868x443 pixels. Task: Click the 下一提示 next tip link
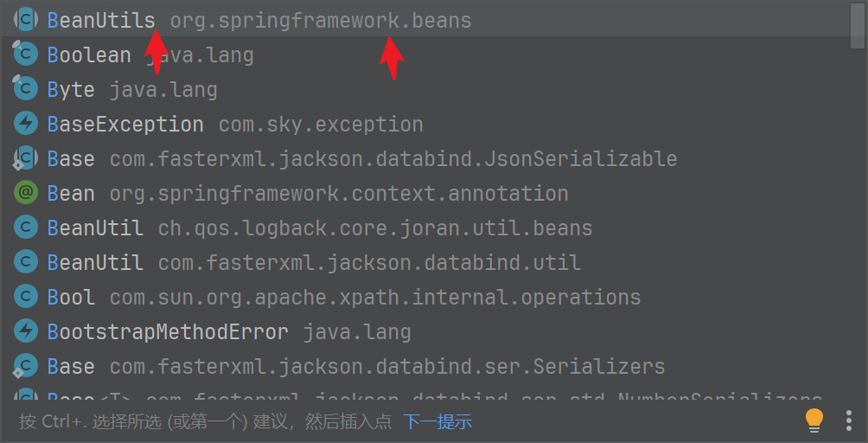coord(437,421)
